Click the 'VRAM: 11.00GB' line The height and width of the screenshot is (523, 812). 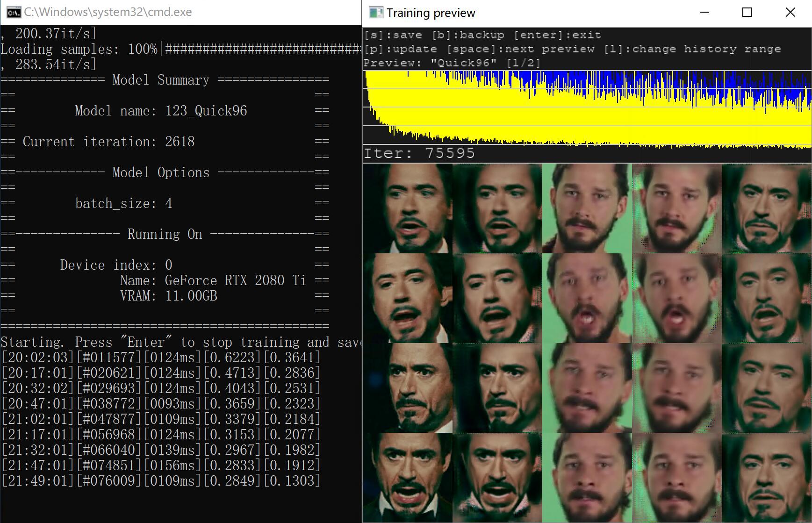pos(168,296)
